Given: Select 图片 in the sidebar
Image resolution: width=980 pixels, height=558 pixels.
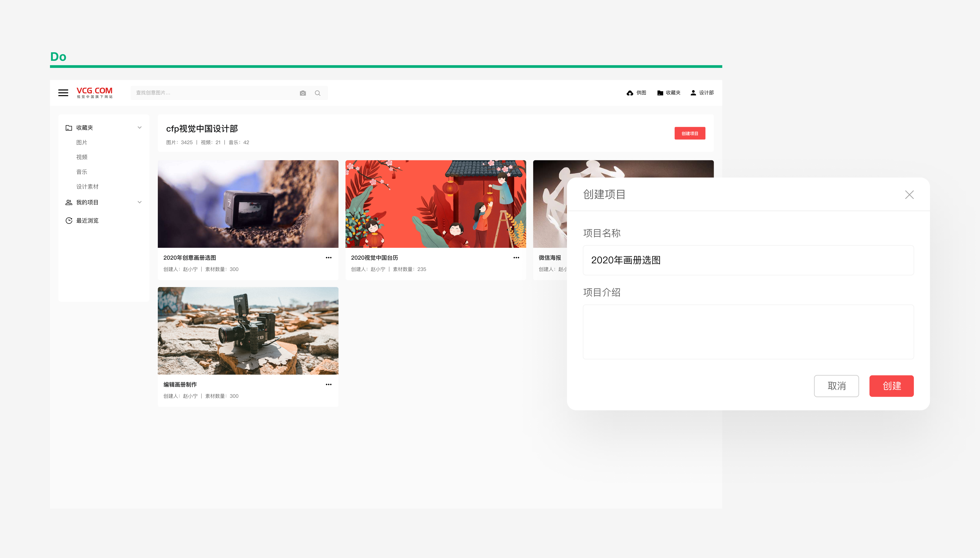Looking at the screenshot, I should pyautogui.click(x=82, y=143).
